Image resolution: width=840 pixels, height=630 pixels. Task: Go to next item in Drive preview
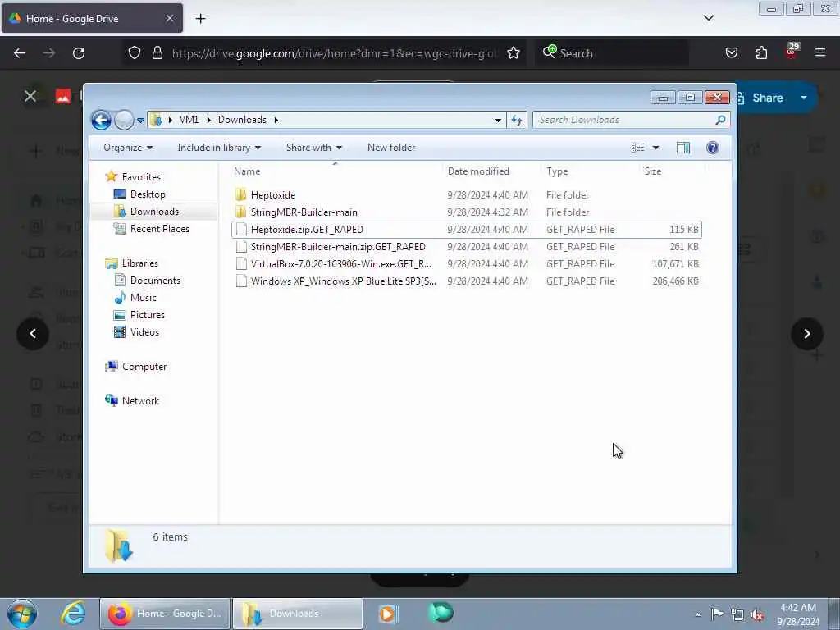click(x=807, y=334)
